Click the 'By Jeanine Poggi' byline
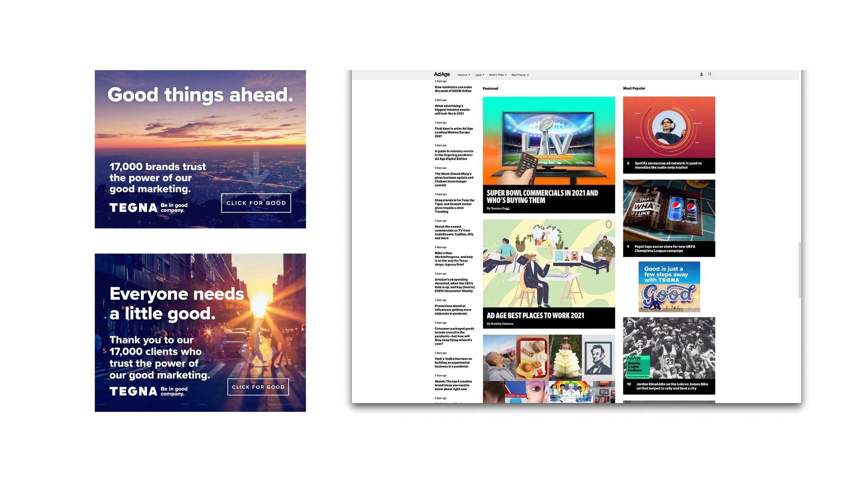The image size is (868, 488). coord(498,208)
